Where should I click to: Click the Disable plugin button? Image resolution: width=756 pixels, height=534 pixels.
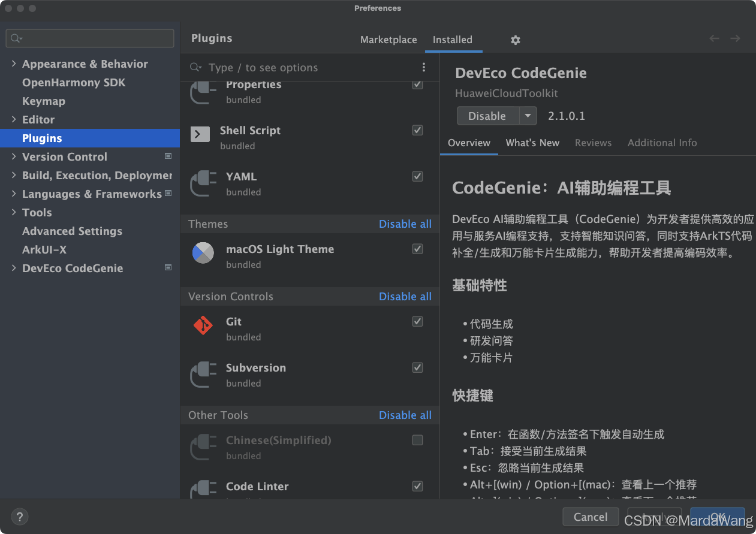coord(487,116)
